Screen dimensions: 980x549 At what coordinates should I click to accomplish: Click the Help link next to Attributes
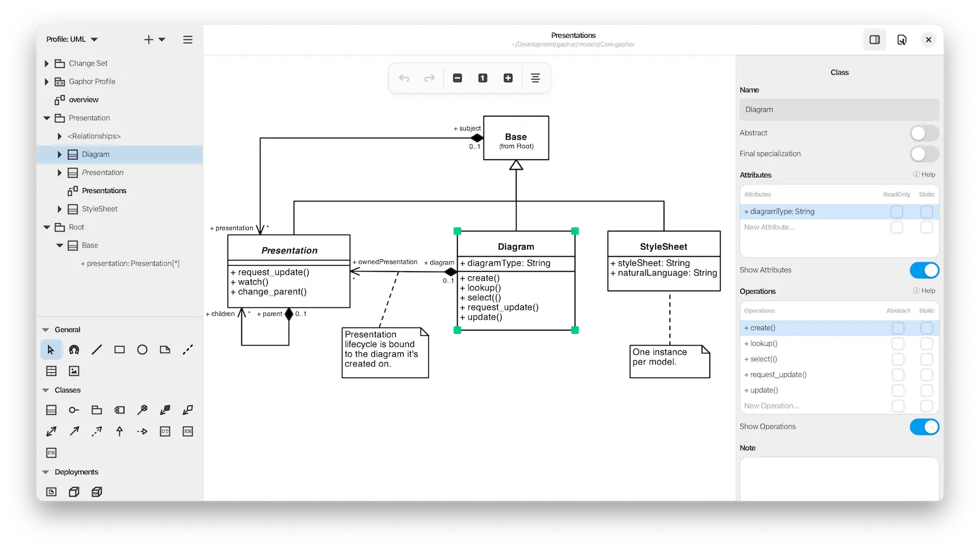click(924, 175)
